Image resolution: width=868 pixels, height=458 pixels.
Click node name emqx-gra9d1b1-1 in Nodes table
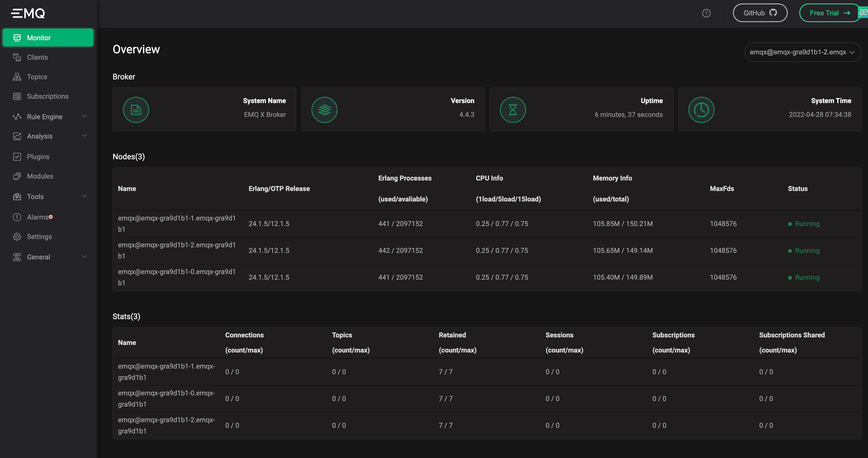click(177, 224)
